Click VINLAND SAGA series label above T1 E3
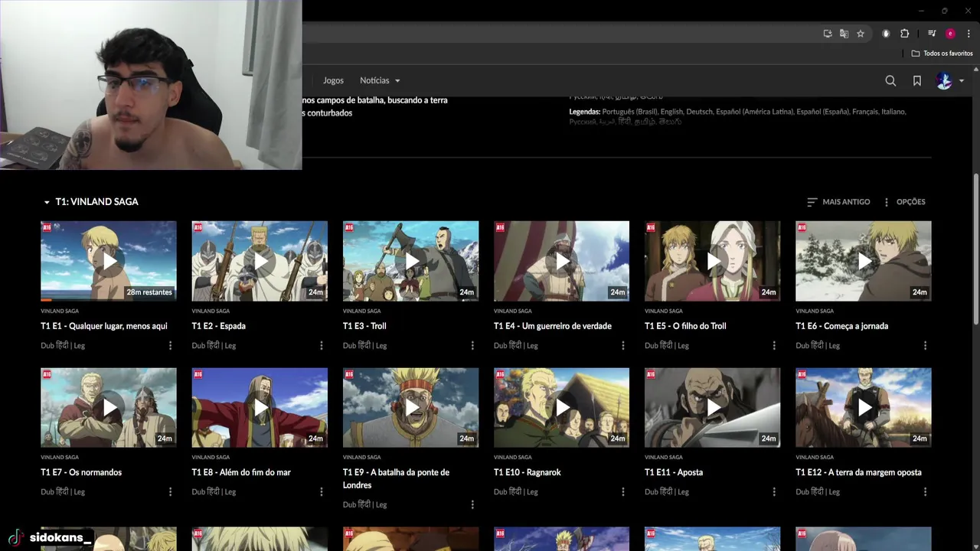This screenshot has height=551, width=980. click(x=361, y=311)
